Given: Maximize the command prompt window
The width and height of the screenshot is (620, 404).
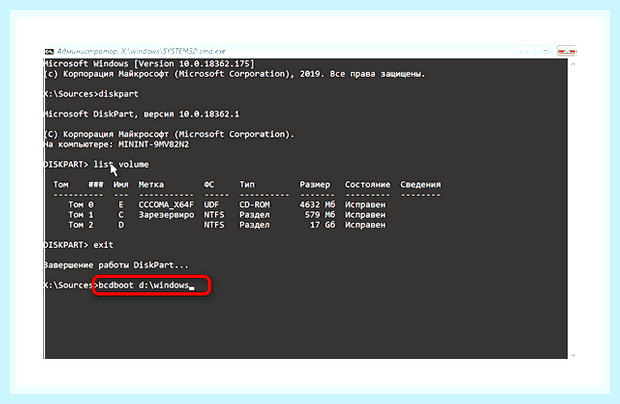Looking at the screenshot, I should pos(545,51).
